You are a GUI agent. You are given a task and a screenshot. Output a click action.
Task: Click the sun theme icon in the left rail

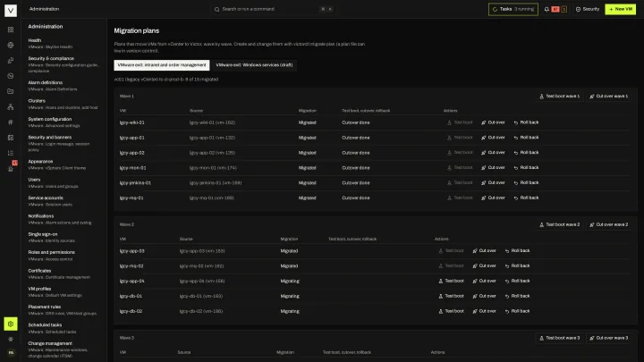tap(11, 339)
